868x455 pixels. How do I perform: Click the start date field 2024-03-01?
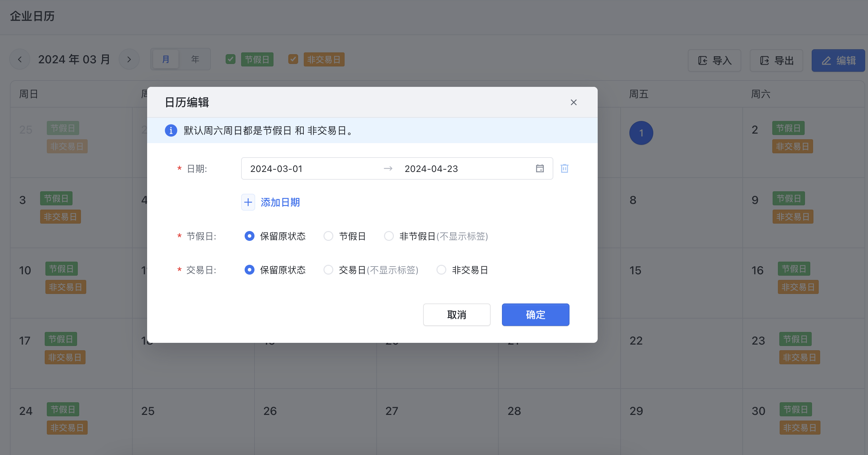click(x=276, y=169)
